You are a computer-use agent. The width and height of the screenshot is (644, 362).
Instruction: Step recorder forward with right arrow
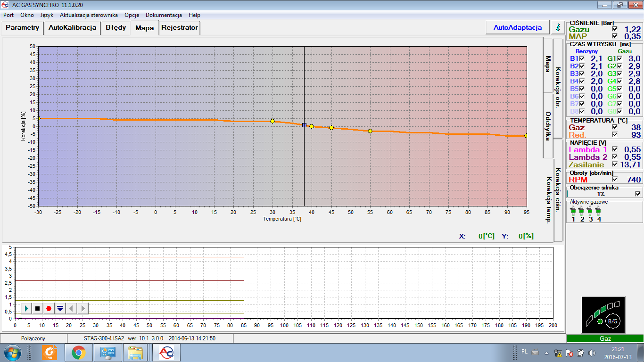(x=83, y=308)
